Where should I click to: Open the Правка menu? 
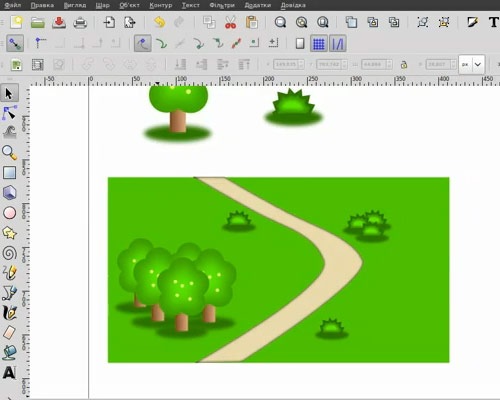(42, 5)
